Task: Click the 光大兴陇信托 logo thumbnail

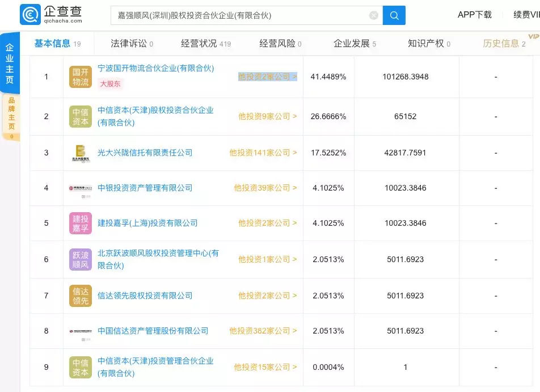Action: point(80,153)
